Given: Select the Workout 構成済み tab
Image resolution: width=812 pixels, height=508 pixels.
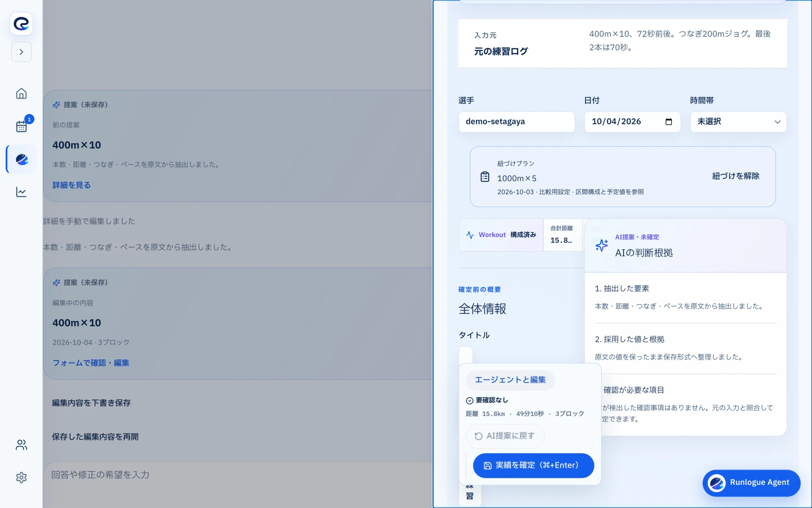Looking at the screenshot, I should 501,235.
